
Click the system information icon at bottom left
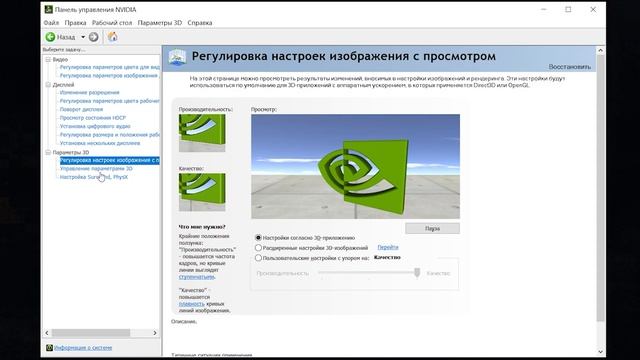click(49, 348)
